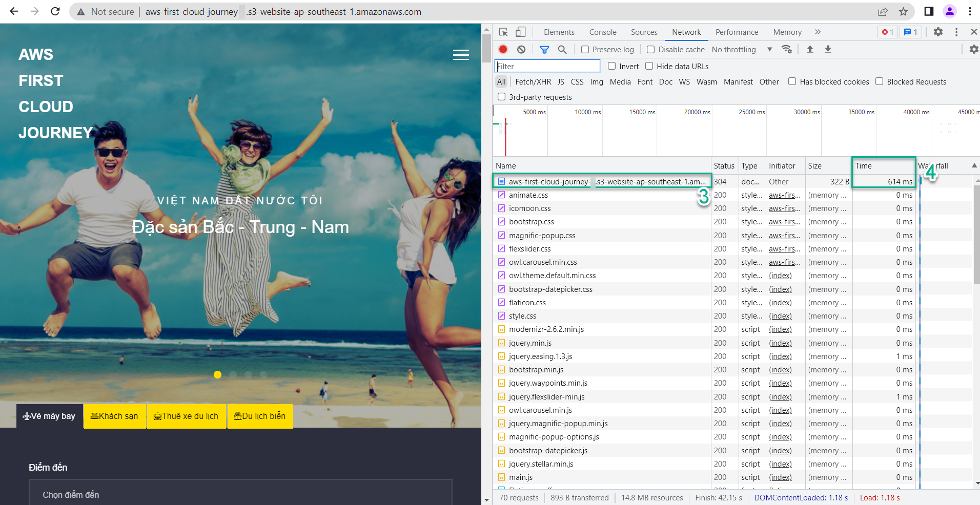The image size is (980, 505).
Task: Toggle the network filter funnel icon
Action: click(544, 49)
